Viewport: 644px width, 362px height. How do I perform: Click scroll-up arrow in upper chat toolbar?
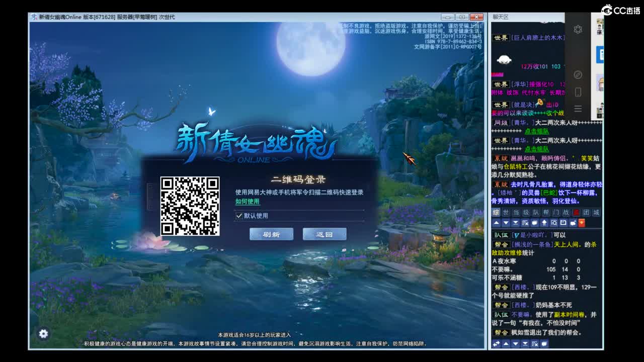click(497, 223)
